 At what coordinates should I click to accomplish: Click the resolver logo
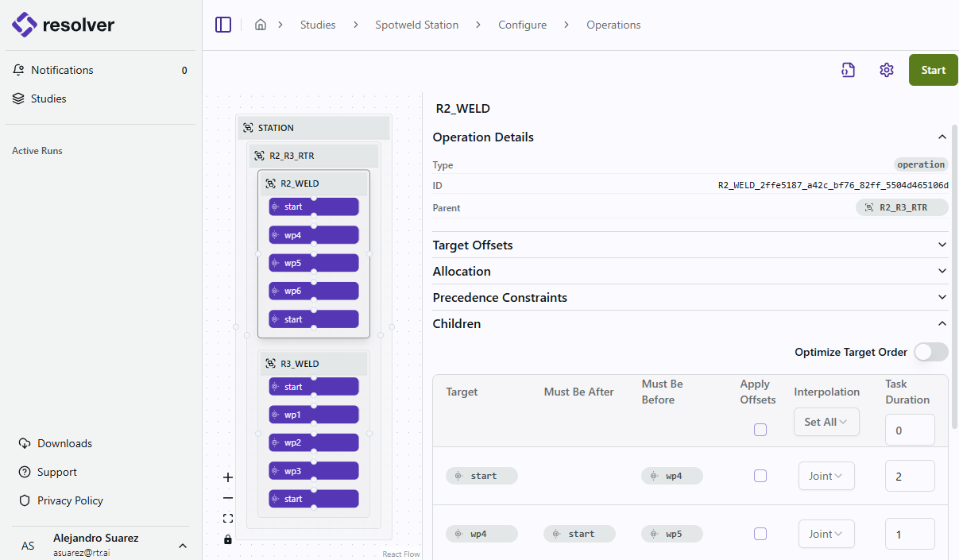coord(64,25)
